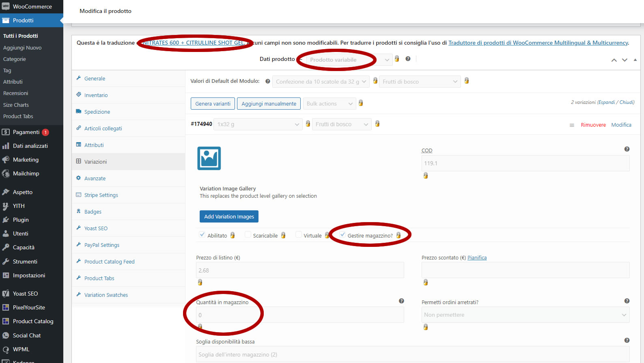Viewport: 644px width, 363px height.
Task: Click the Aspetto paintbrush icon
Action: pos(6,192)
